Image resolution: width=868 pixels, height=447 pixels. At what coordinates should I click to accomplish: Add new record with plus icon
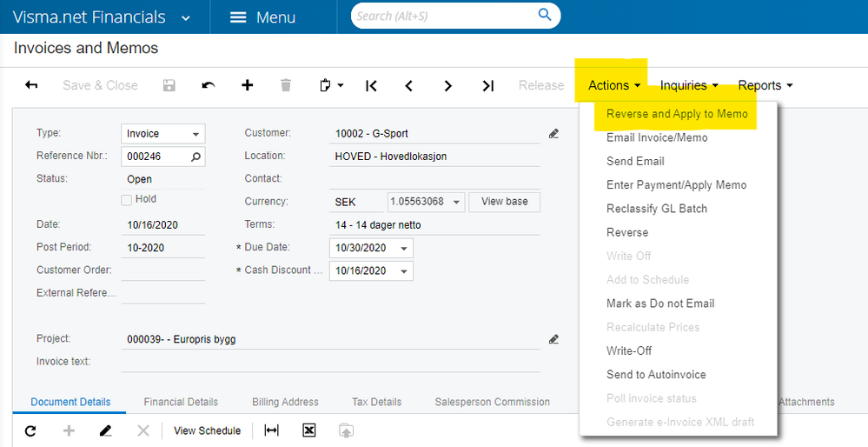(x=248, y=85)
